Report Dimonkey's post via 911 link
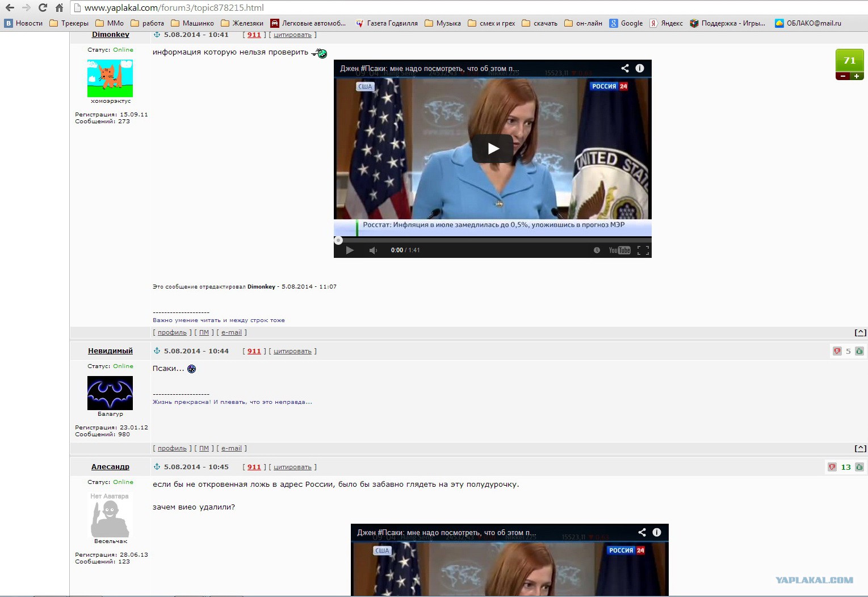This screenshot has width=868, height=597. tap(254, 35)
